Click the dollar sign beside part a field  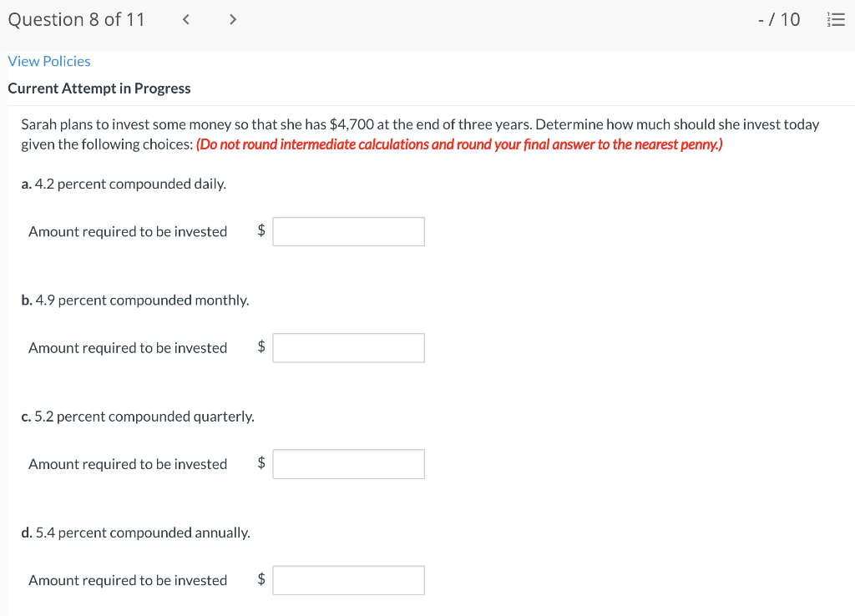click(x=261, y=231)
